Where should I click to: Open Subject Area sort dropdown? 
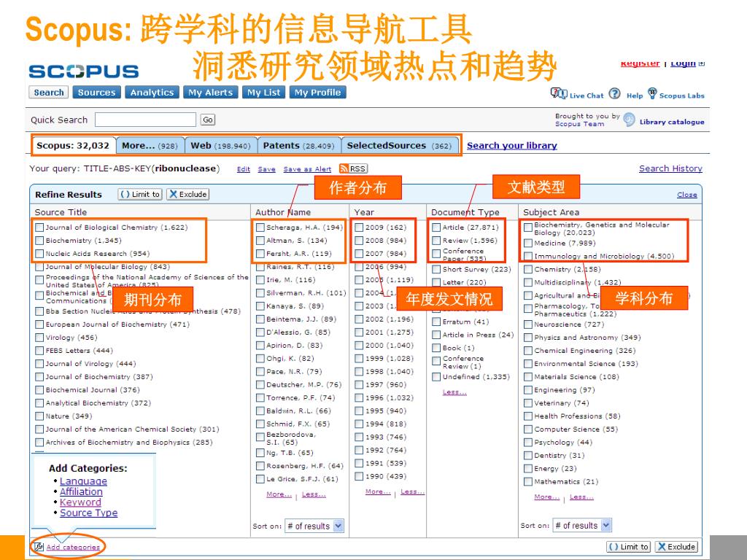581,525
